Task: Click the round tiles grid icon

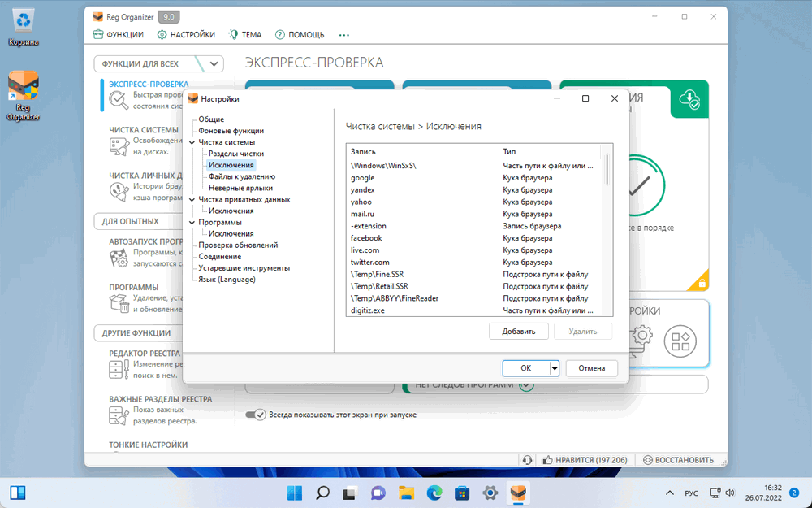Action: tap(680, 341)
